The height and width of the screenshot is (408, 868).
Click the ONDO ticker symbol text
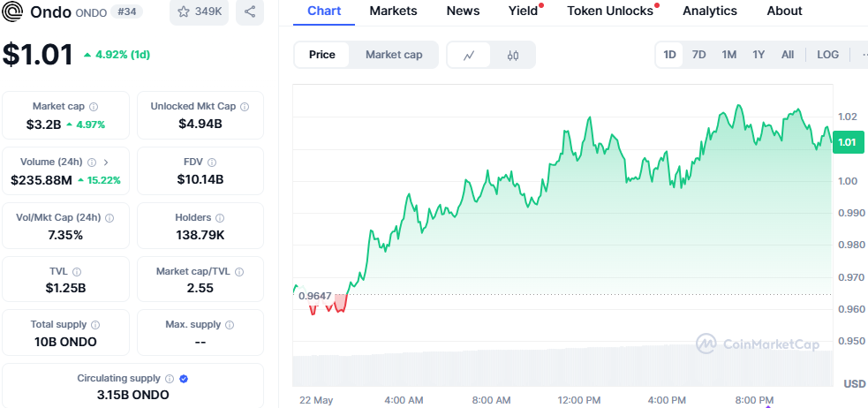click(90, 12)
